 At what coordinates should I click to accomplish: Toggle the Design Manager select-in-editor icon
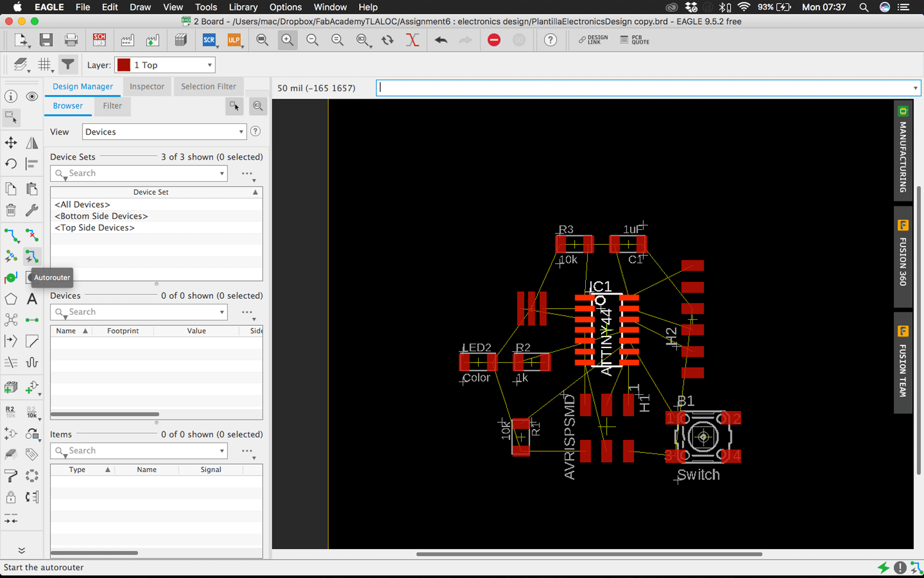(x=234, y=106)
